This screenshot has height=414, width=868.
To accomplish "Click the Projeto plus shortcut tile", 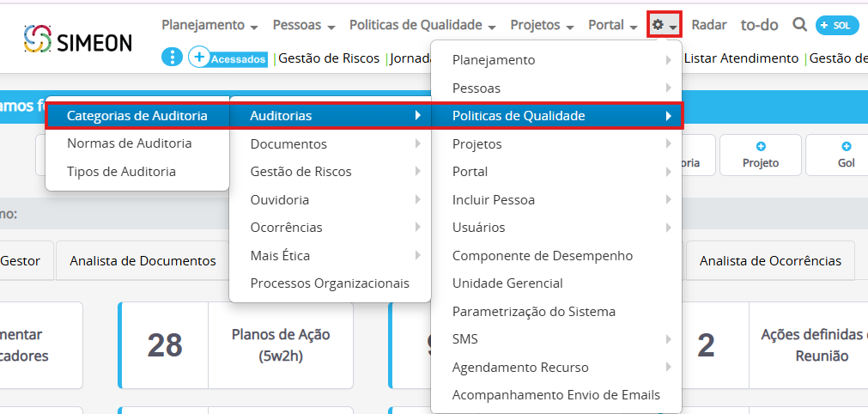I will (x=760, y=155).
